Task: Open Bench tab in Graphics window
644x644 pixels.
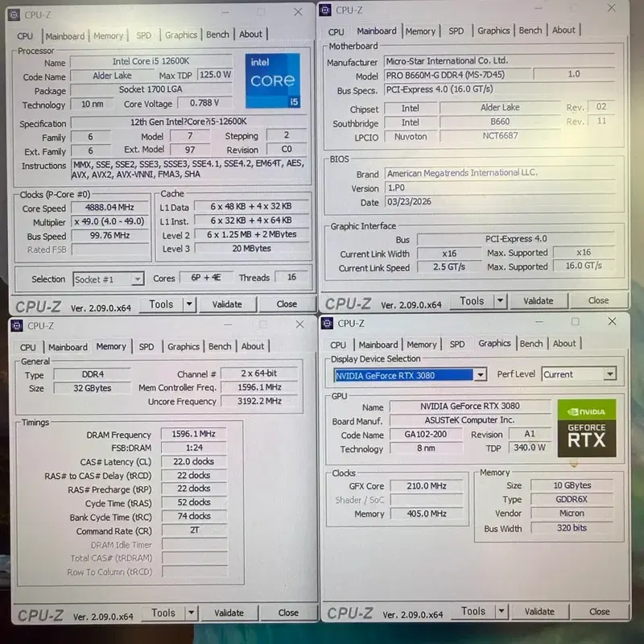Action: (531, 344)
